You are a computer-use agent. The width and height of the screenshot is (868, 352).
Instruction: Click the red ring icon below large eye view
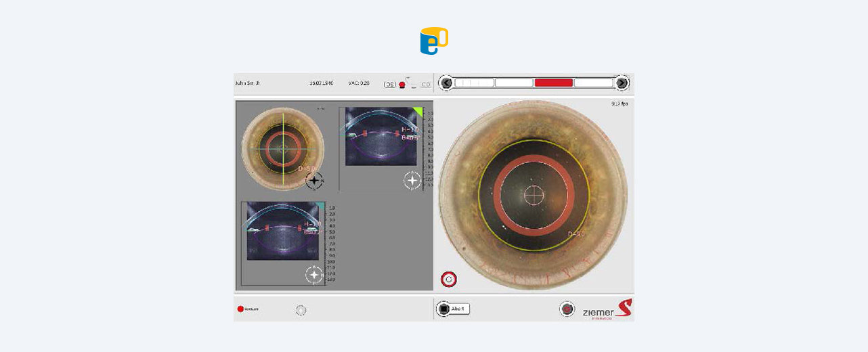click(448, 279)
